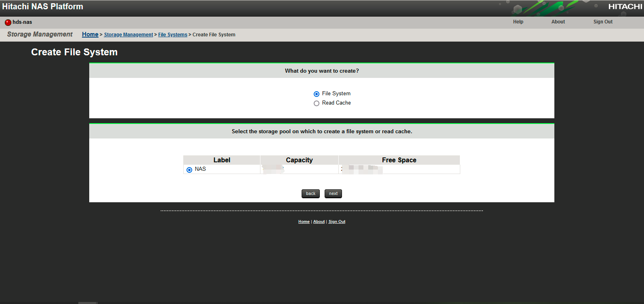Screen dimensions: 644x304
Task: Click the Hitachi NAS Platform title
Action: [x=43, y=6]
